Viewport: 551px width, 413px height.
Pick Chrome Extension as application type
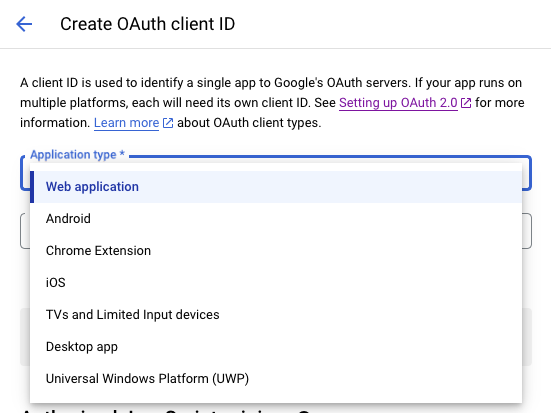click(x=276, y=251)
